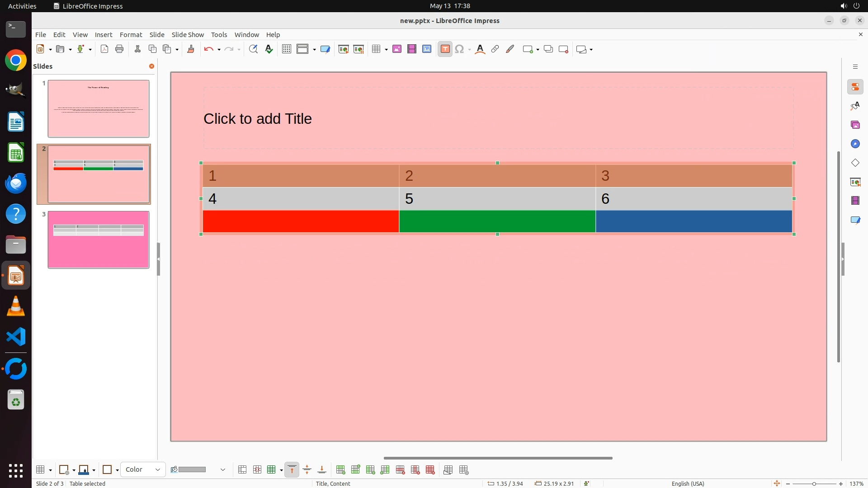Image resolution: width=868 pixels, height=488 pixels.
Task: Click Start from First Slide icon
Action: click(x=343, y=49)
